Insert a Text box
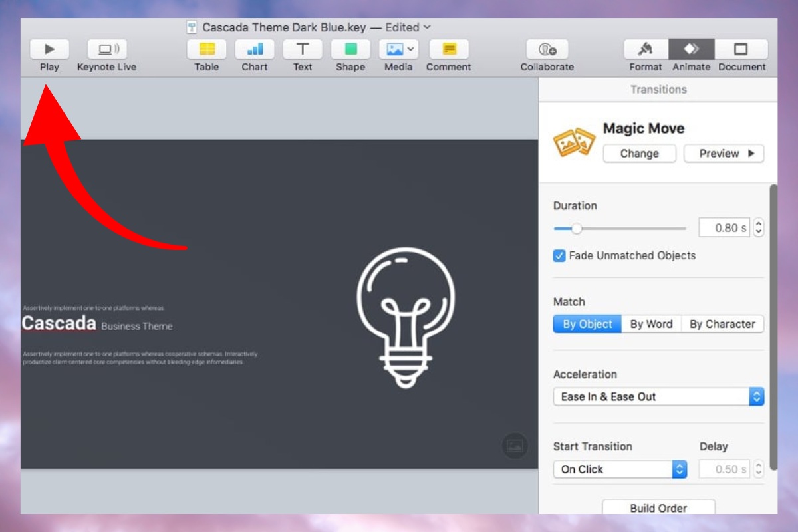 (303, 49)
